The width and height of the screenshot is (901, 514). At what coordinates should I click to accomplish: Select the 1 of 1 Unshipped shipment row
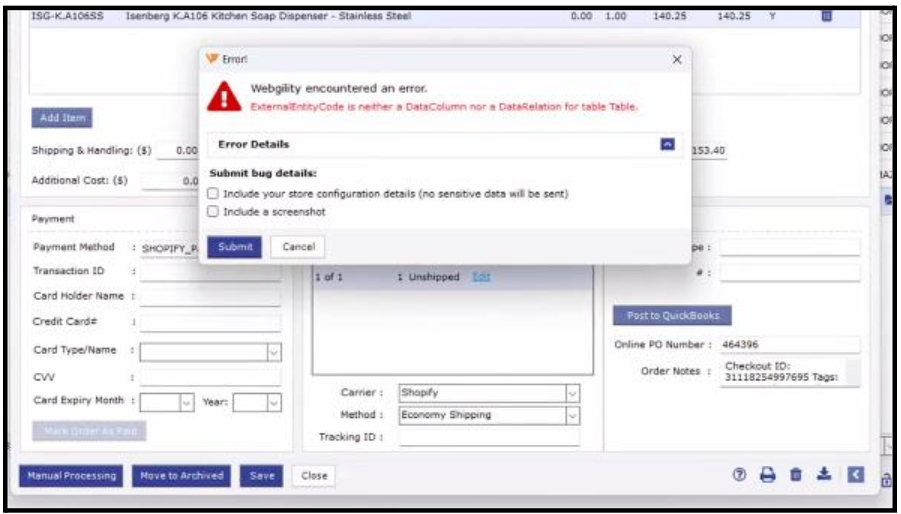coord(453,277)
